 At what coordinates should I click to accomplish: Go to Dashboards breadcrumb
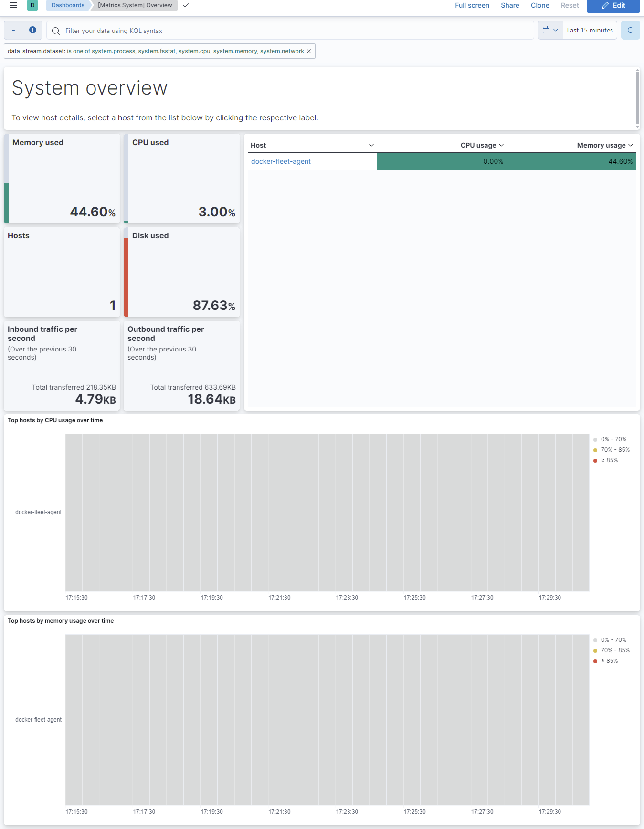pyautogui.click(x=68, y=5)
